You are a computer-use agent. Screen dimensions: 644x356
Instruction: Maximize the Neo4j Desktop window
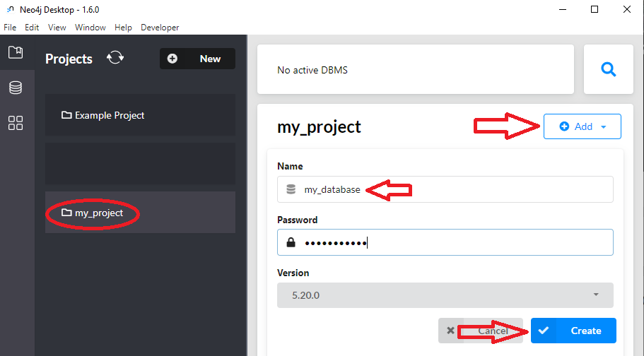coord(595,9)
